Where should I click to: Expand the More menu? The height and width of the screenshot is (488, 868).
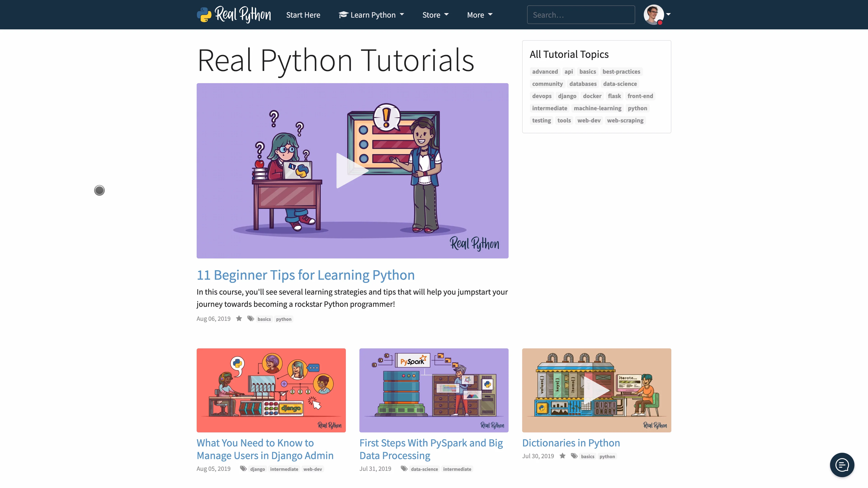[x=479, y=15]
